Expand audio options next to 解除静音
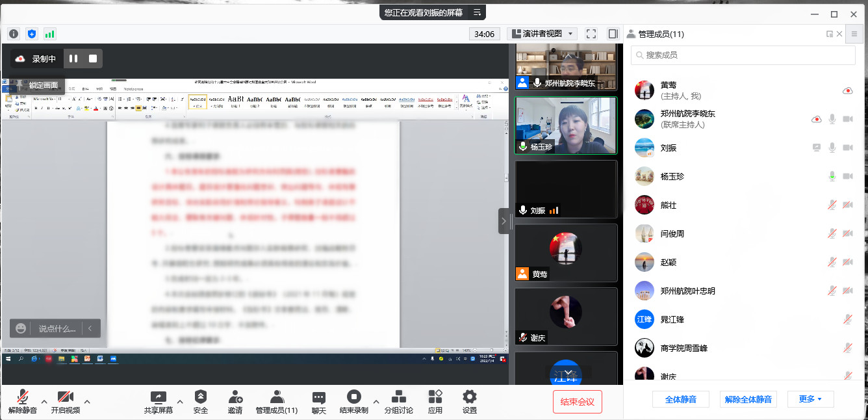868x420 pixels. 44,401
